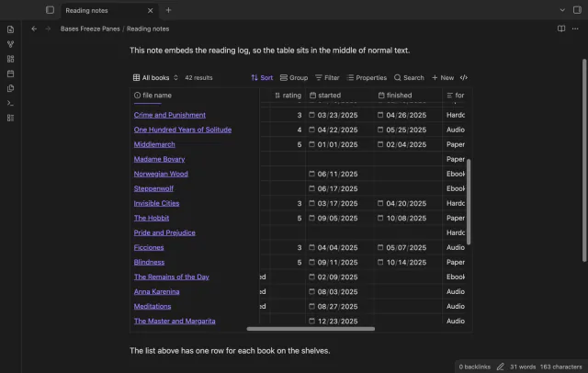
Task: Switch to reading view book icon
Action: [561, 28]
